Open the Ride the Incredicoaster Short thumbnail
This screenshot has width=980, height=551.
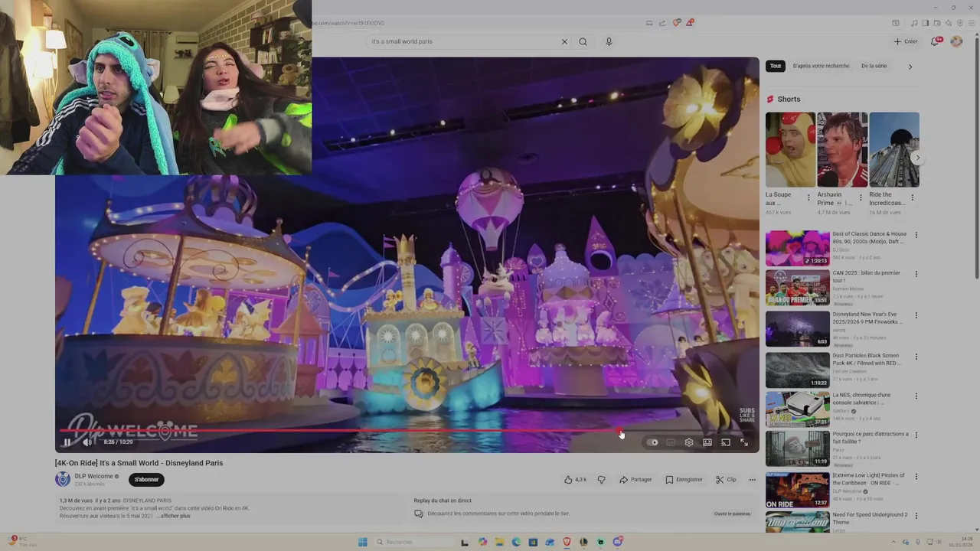click(x=894, y=149)
